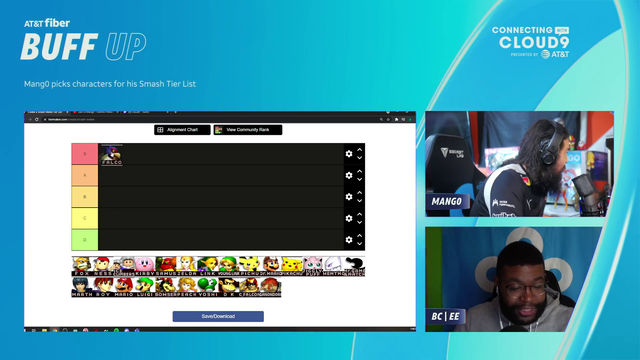
Task: Move C tier row up with arrow
Action: tap(360, 214)
